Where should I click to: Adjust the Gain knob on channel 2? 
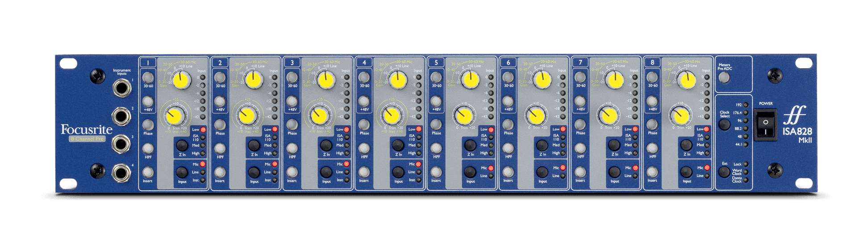253,81
